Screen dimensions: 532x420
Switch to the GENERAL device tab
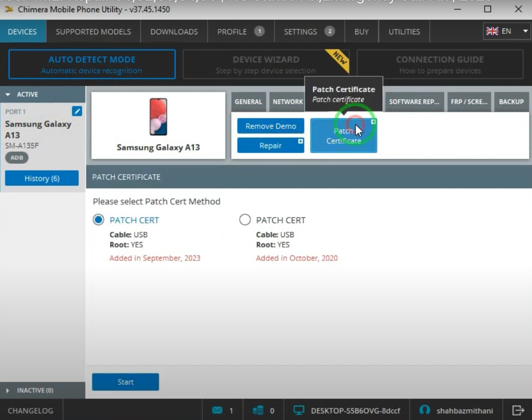point(248,102)
